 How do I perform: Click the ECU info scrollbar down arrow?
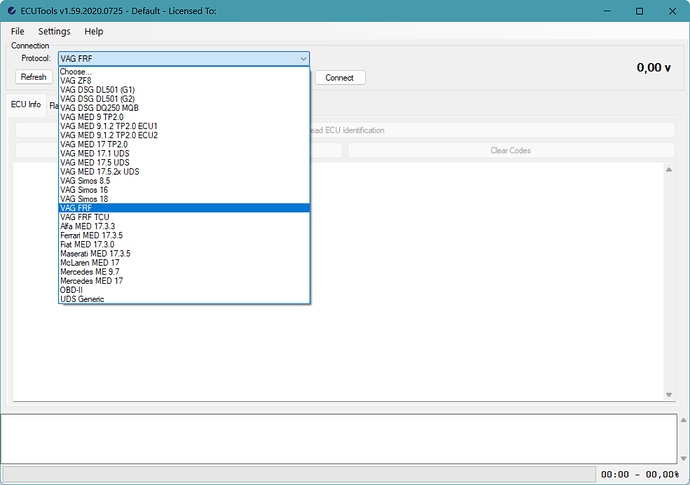[669, 395]
